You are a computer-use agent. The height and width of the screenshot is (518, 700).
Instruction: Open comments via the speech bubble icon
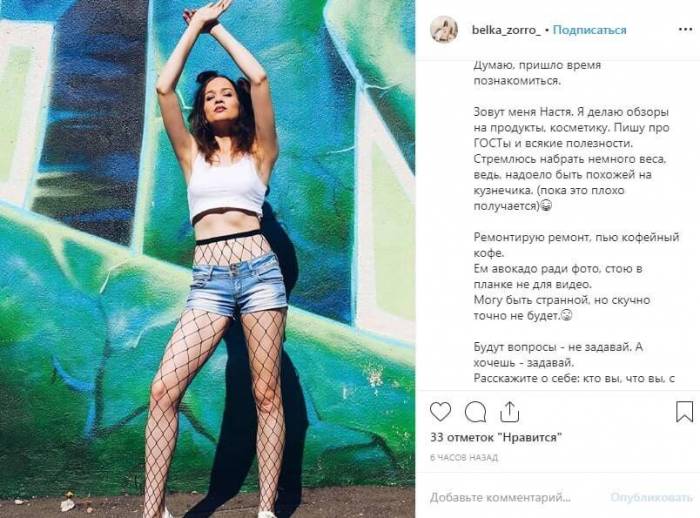point(475,412)
